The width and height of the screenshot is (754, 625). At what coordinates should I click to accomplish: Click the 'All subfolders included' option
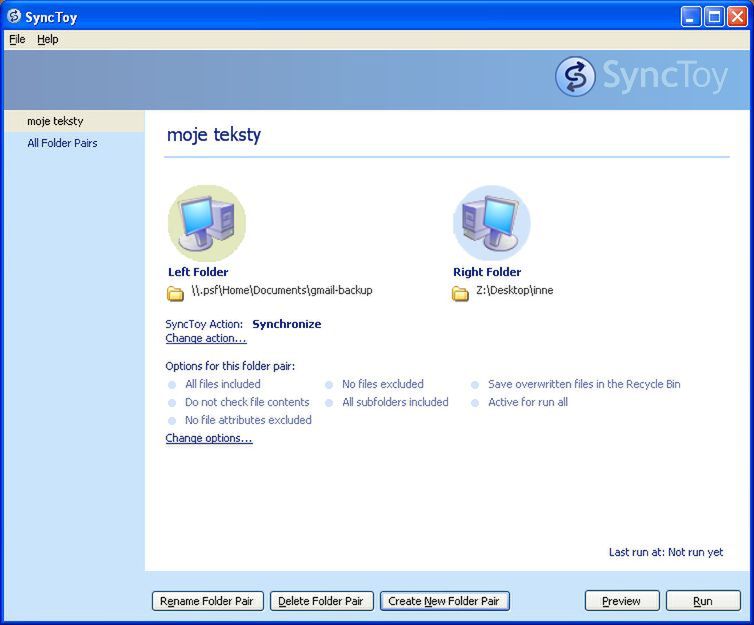(395, 402)
